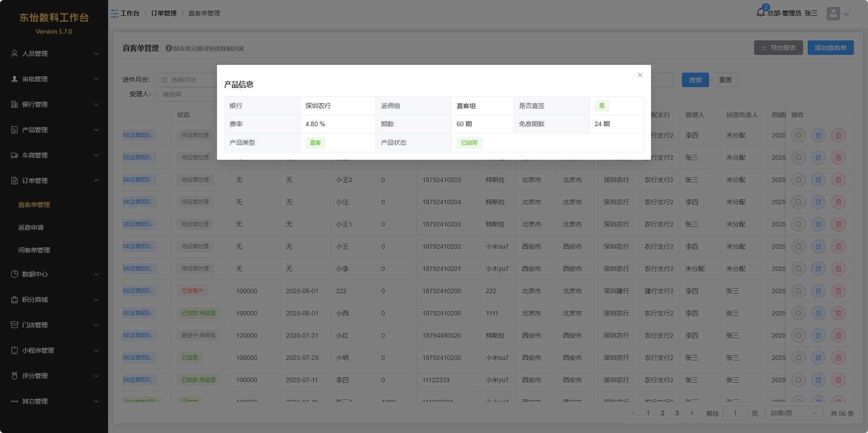Image resolution: width=868 pixels, height=433 pixels.
Task: Click the 添加直客单 button
Action: point(830,48)
